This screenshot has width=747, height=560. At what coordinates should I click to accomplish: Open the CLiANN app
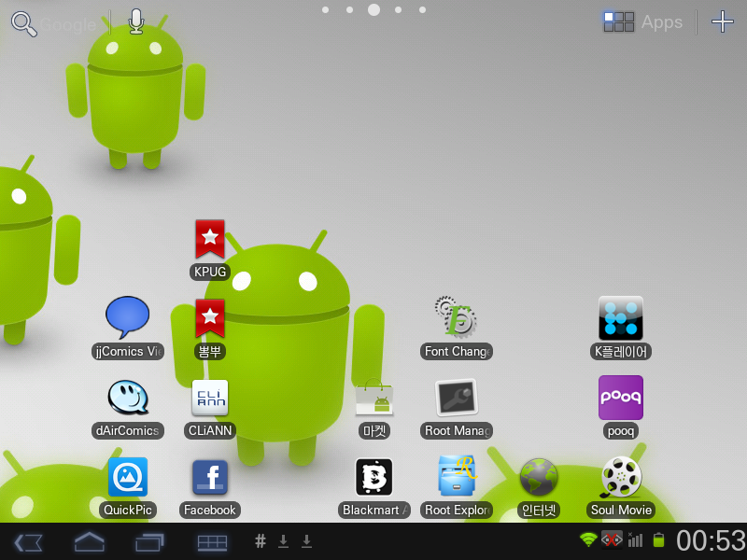[x=209, y=408]
